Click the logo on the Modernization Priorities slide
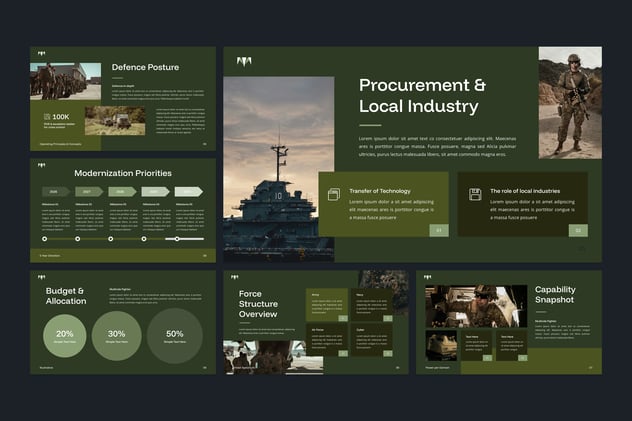This screenshot has width=632, height=421. coord(42,166)
